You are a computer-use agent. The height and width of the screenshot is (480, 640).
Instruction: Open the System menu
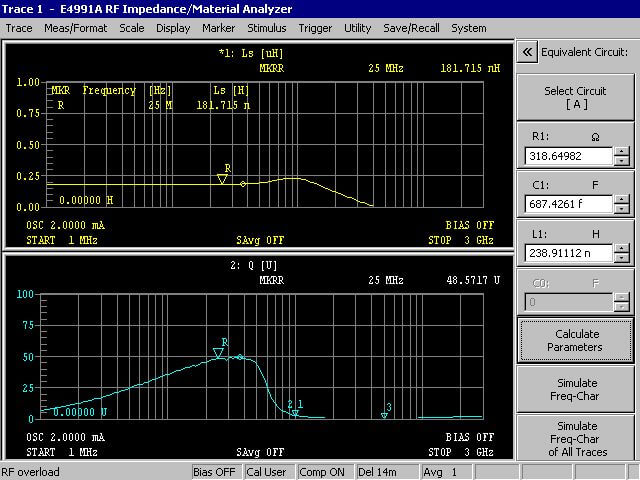tap(469, 28)
